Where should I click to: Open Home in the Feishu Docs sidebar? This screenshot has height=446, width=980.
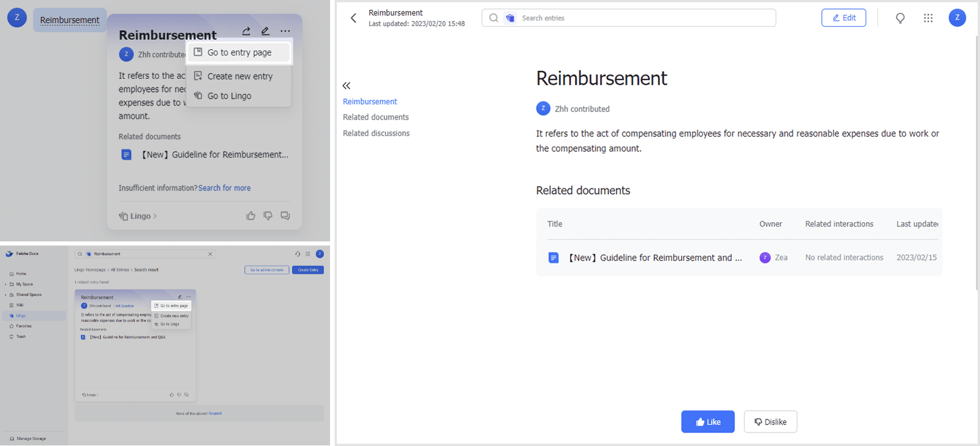click(21, 274)
